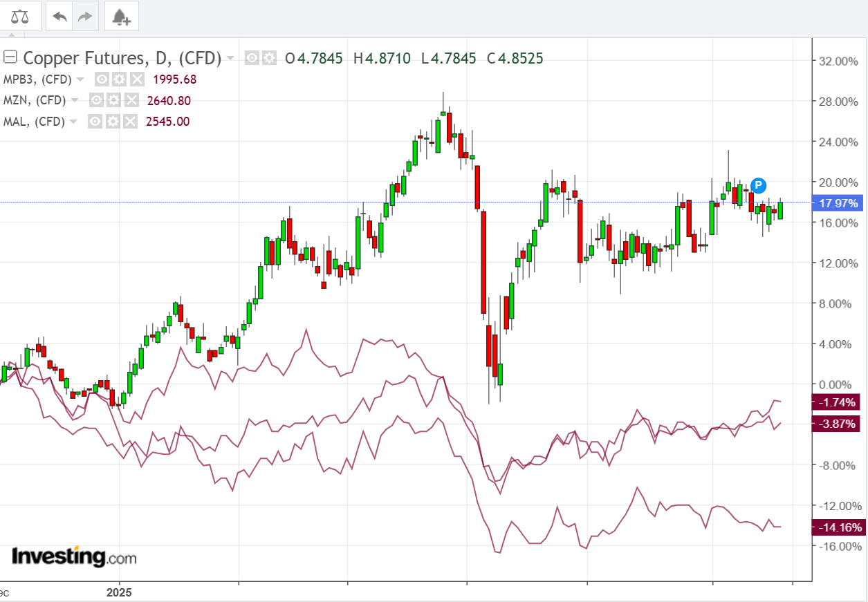Create an alert with the bell icon
This screenshot has height=602, width=868.
click(121, 17)
